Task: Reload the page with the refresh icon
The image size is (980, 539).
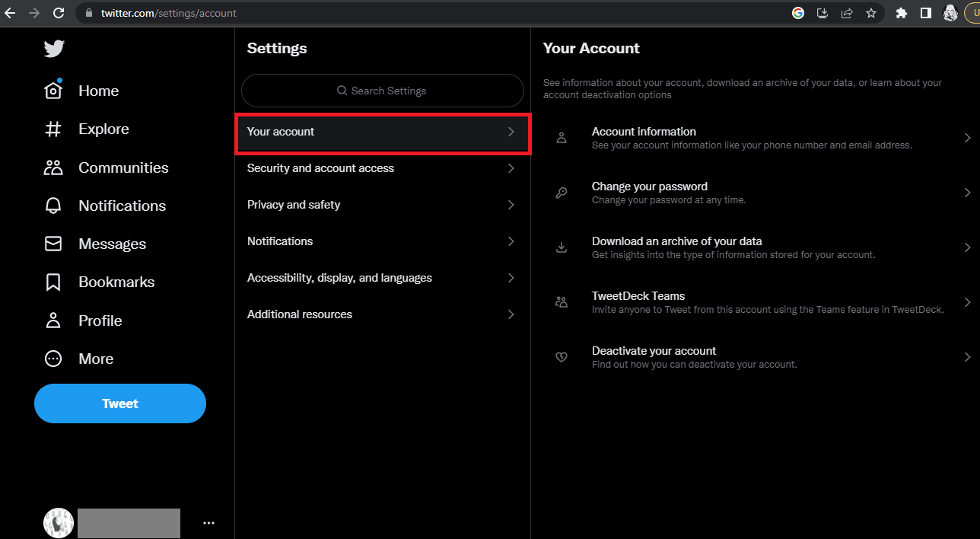Action: coord(59,13)
